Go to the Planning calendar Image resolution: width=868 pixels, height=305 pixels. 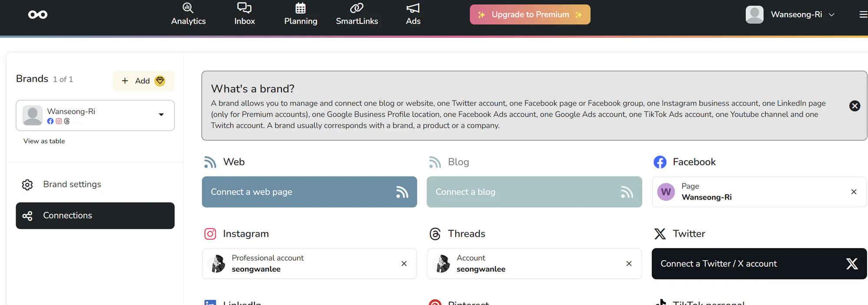point(301,14)
